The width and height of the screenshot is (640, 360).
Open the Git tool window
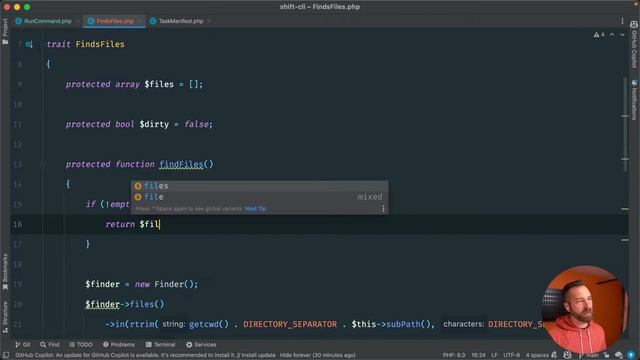[23, 344]
